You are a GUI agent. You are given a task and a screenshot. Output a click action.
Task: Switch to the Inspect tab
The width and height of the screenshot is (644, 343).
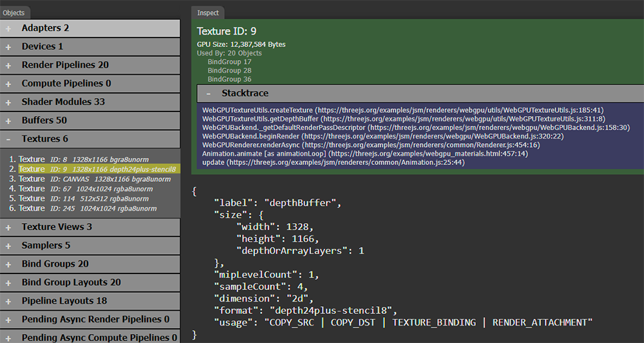click(208, 13)
